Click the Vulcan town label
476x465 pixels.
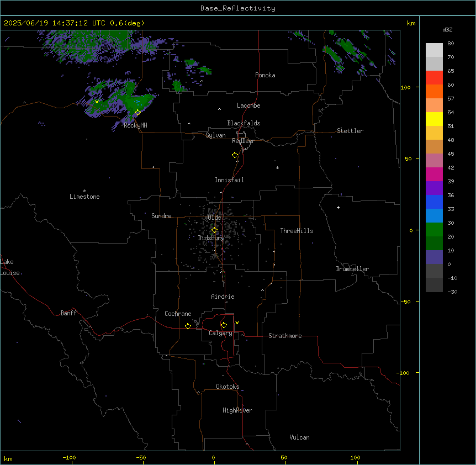(x=299, y=437)
